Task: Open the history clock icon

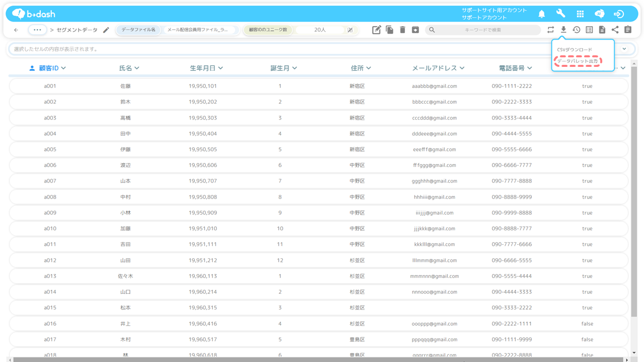Action: pos(577,30)
